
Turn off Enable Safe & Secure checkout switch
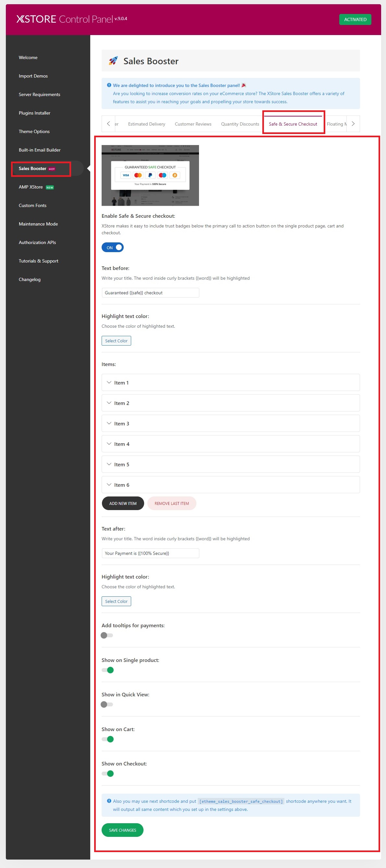113,247
